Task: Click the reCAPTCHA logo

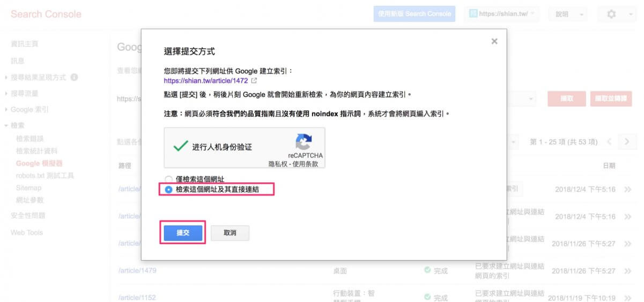Action: click(x=304, y=142)
